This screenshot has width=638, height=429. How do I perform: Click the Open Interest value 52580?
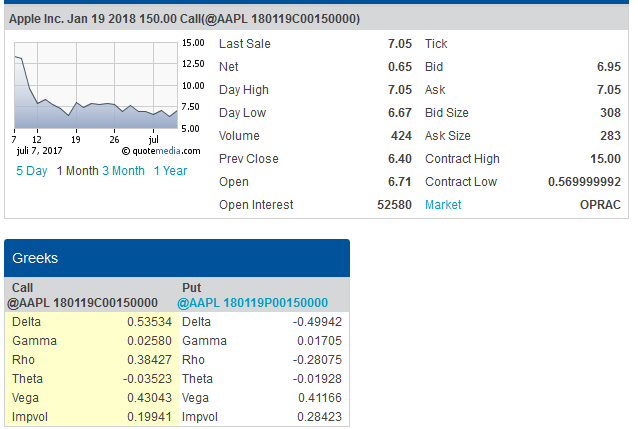tap(394, 205)
